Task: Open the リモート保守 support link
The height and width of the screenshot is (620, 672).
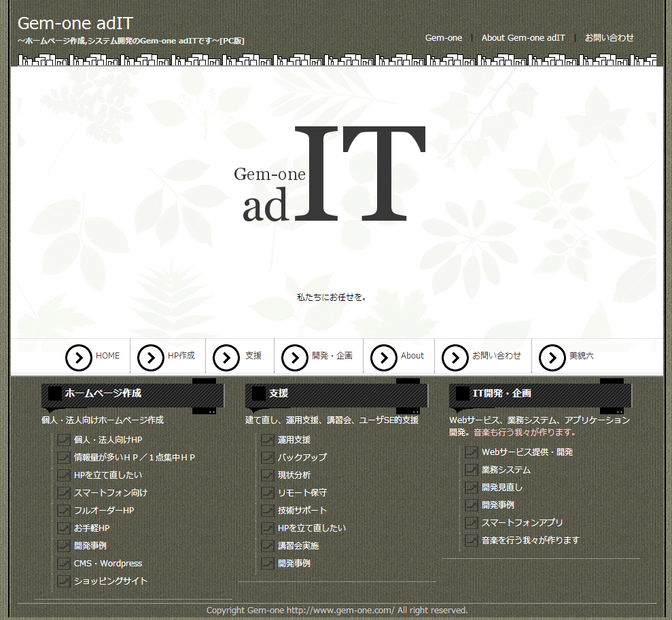Action: point(302,493)
